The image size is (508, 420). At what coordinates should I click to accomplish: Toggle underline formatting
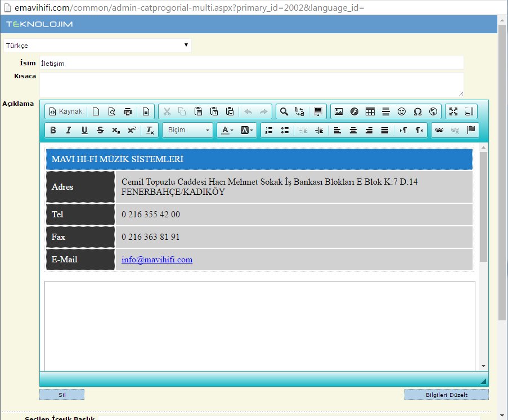click(84, 131)
